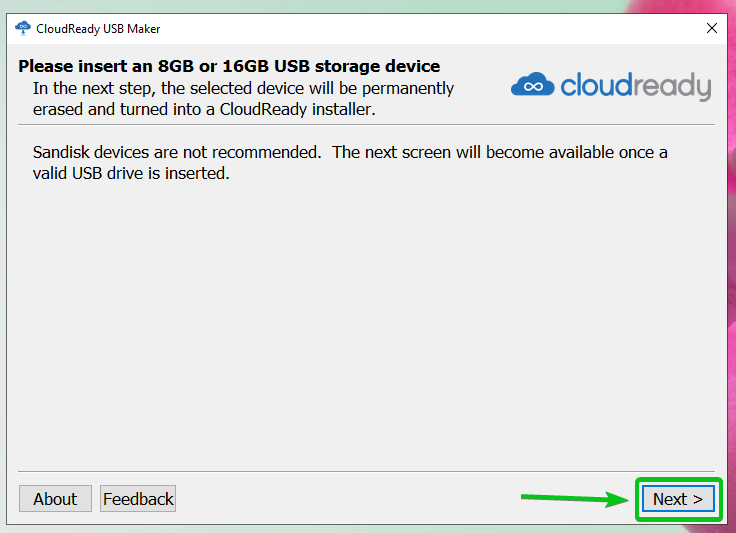The image size is (736, 533).
Task: Click the "valid USB drive is inserted" line
Action: point(131,173)
